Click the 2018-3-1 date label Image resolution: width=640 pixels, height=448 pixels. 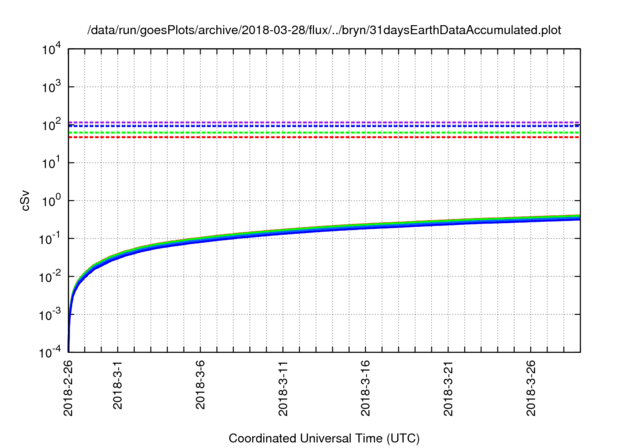pos(118,384)
